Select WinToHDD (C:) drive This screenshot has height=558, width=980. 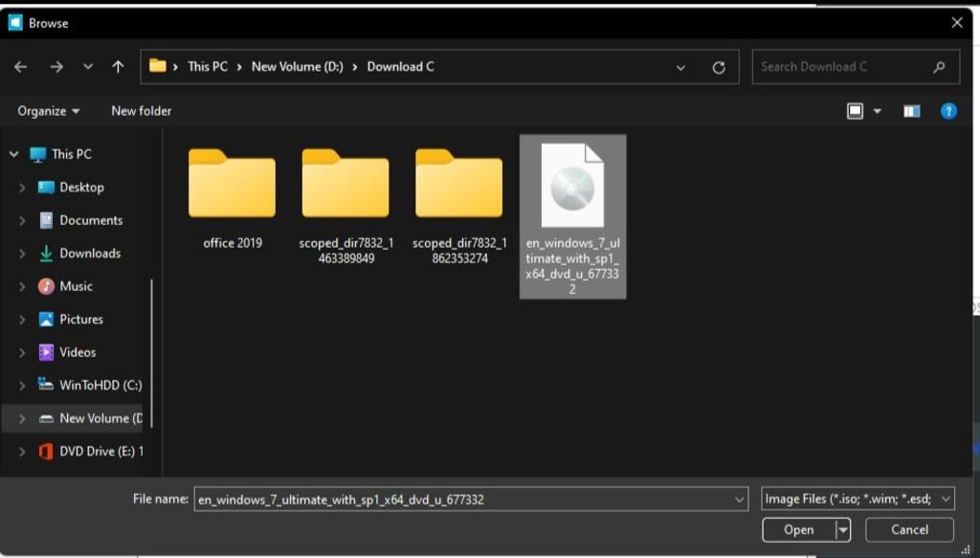point(100,386)
